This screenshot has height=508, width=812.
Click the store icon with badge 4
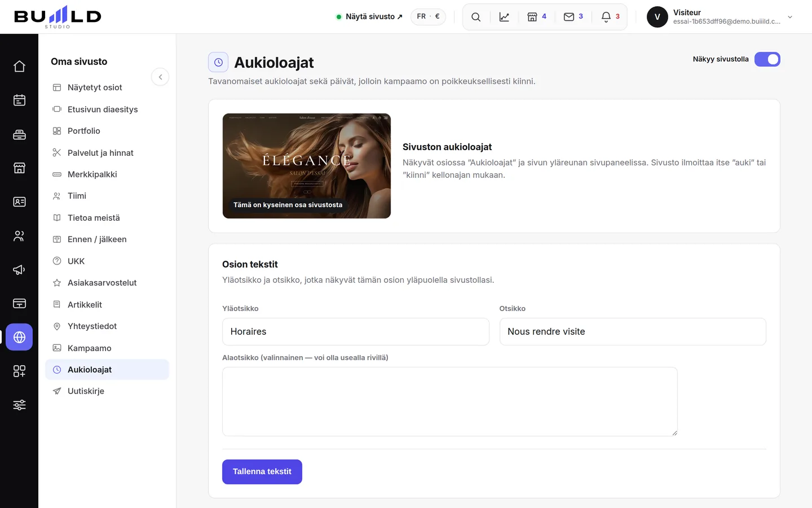(537, 17)
